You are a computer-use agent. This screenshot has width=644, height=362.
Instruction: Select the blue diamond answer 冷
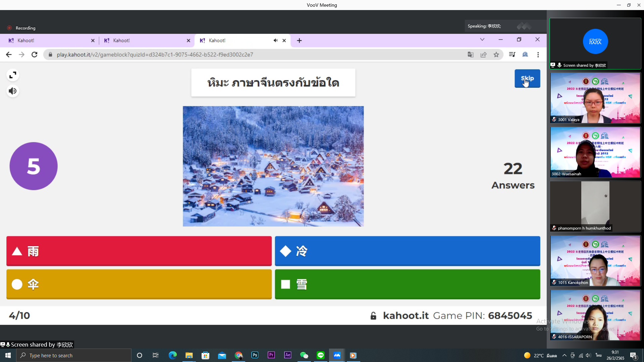coord(408,251)
